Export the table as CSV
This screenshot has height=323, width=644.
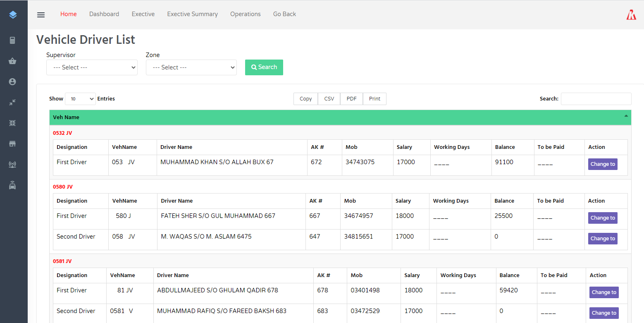point(329,99)
